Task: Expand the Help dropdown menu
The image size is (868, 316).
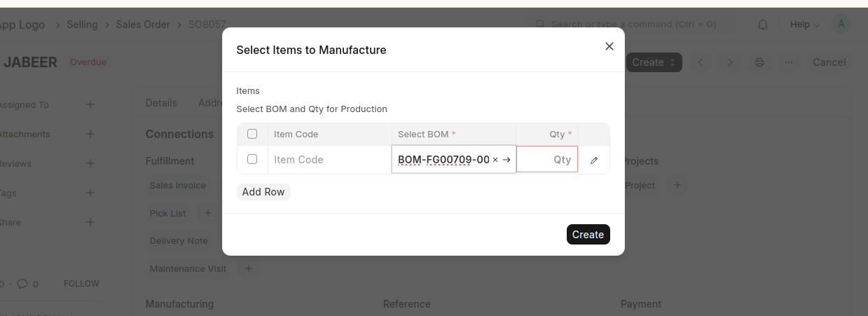Action: pos(804,25)
